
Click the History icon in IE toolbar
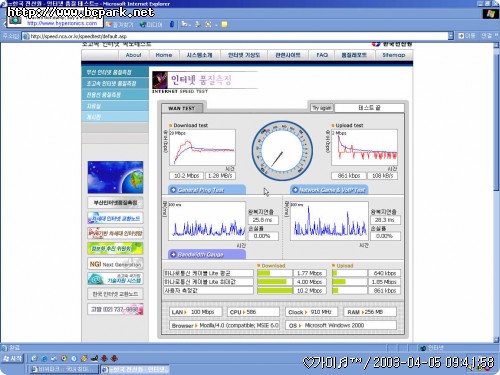[172, 24]
